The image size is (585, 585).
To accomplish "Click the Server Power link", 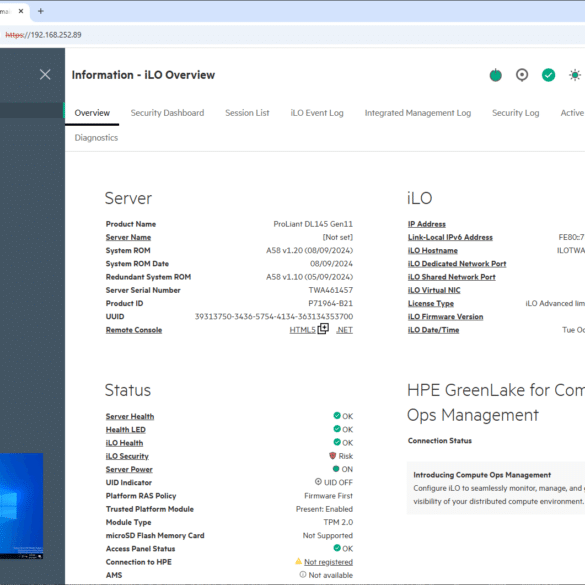I will click(129, 469).
